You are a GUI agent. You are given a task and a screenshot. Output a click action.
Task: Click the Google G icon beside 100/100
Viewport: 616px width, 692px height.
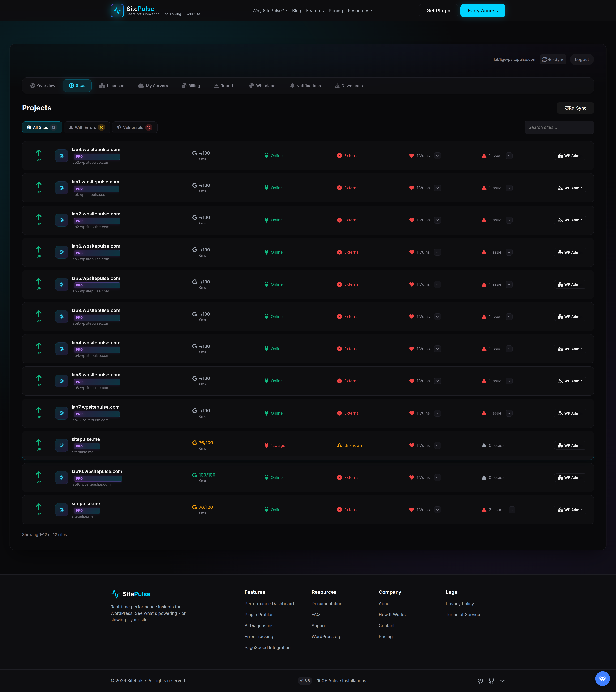[195, 475]
